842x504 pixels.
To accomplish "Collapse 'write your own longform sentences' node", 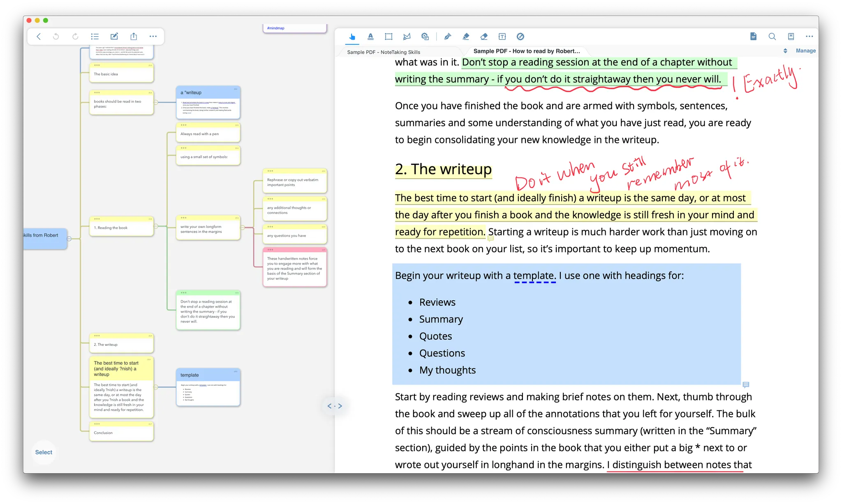I will tap(243, 227).
